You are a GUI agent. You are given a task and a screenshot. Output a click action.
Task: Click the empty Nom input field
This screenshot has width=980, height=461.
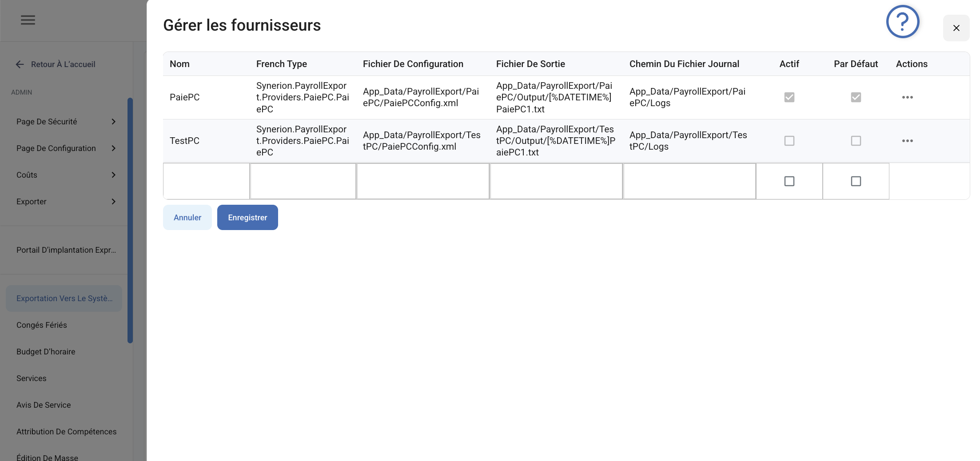point(207,181)
